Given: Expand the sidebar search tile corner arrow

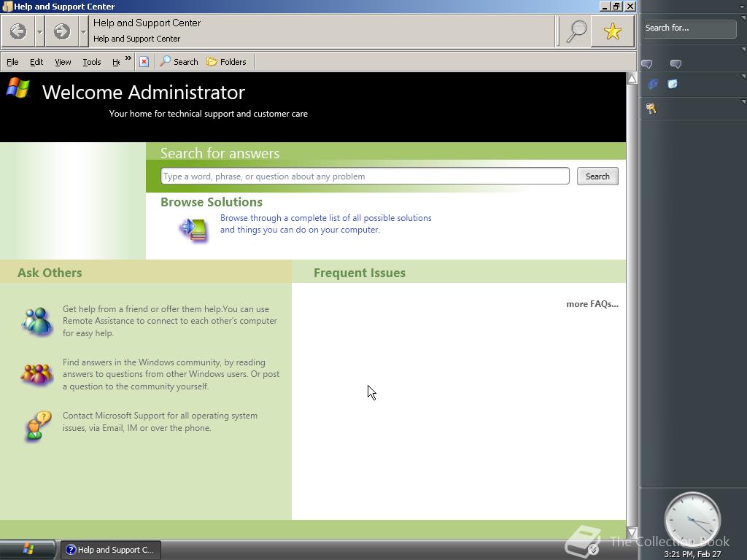Looking at the screenshot, I should pos(743,18).
